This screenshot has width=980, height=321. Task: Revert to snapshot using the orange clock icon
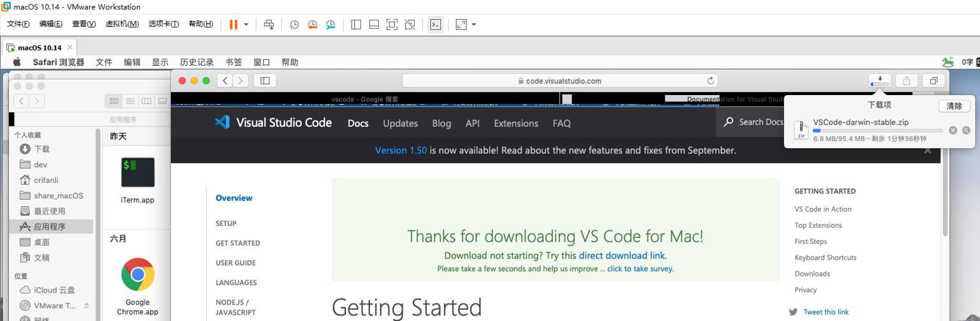313,24
